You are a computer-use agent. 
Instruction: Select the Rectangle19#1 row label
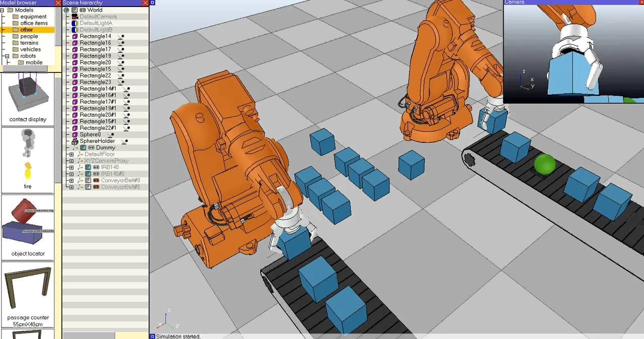point(98,108)
